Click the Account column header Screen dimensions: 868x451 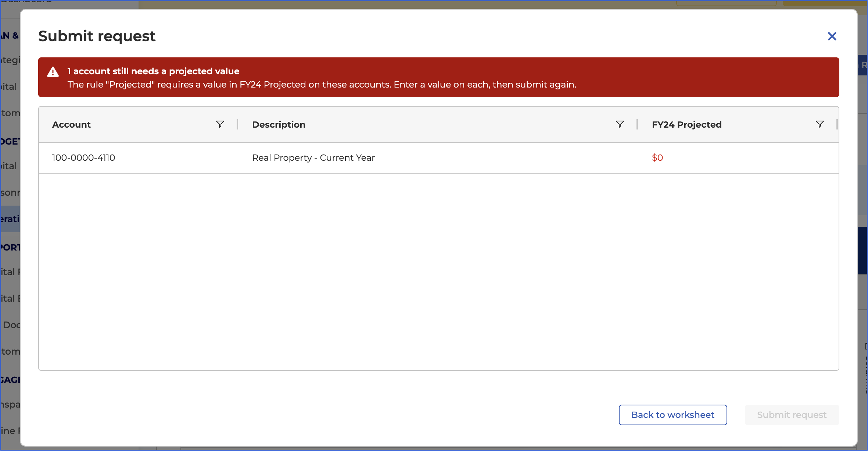[71, 125]
